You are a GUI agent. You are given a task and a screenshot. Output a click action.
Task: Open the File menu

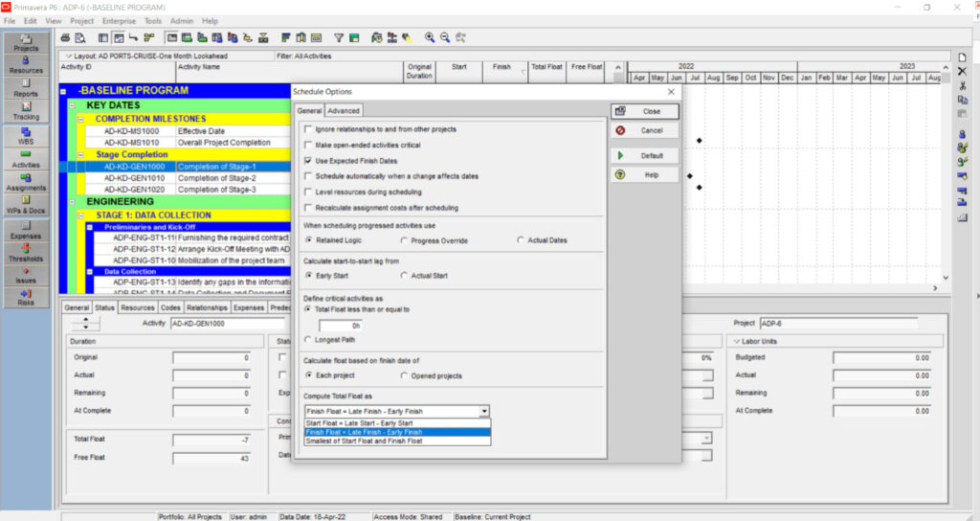point(10,21)
